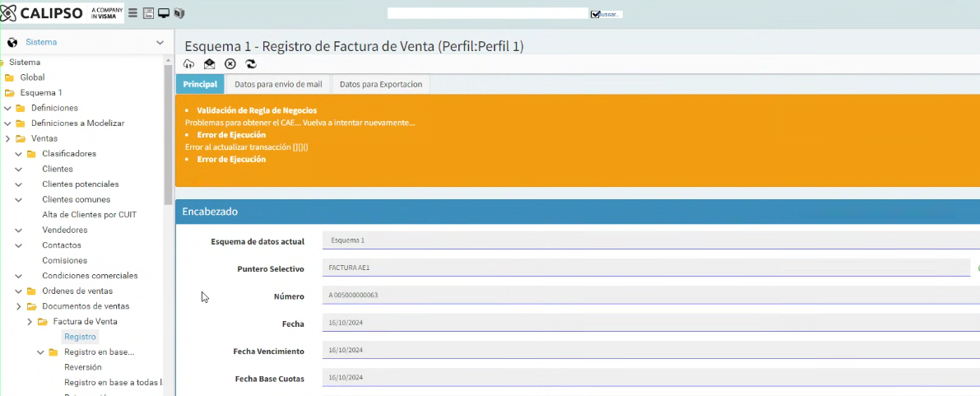
Task: Select the Registro tree item
Action: (80, 337)
